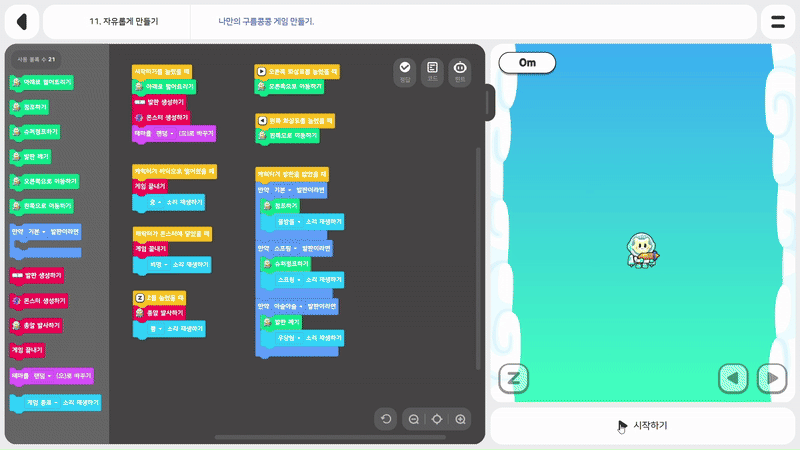Select the left-arrow key pressed event block

click(x=295, y=121)
